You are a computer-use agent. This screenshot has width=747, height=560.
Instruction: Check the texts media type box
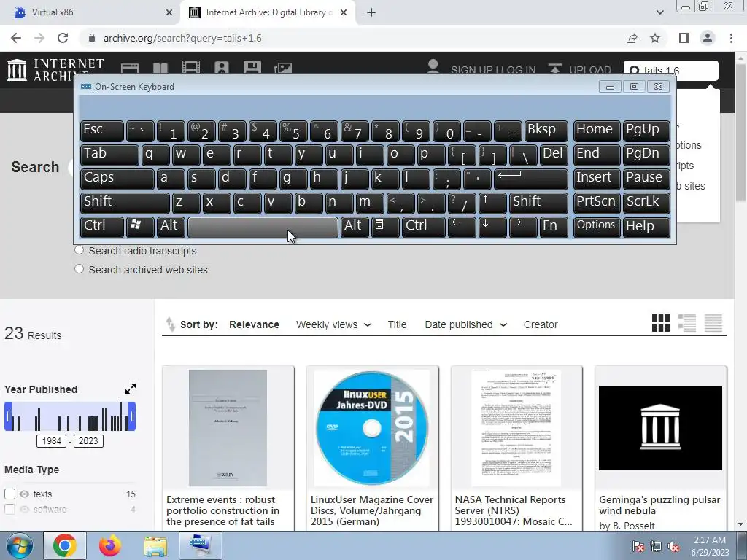(9, 494)
